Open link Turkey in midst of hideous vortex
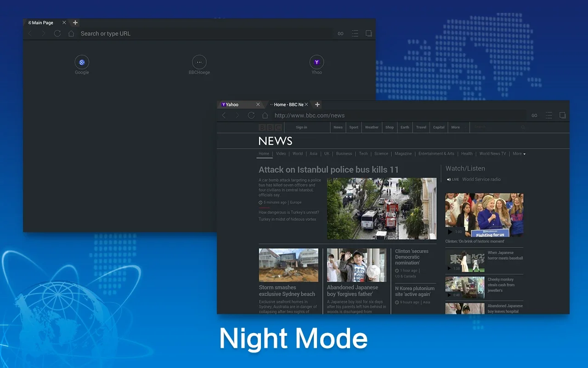This screenshot has width=588, height=368. [x=288, y=219]
